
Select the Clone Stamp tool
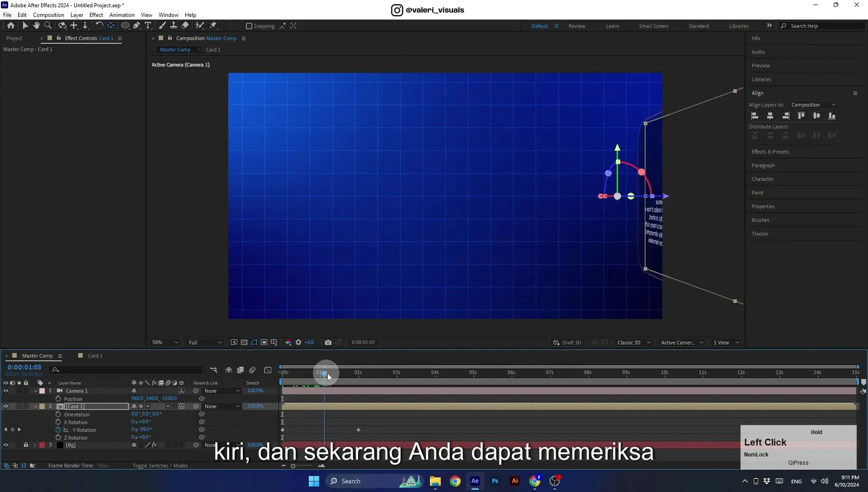(x=173, y=26)
